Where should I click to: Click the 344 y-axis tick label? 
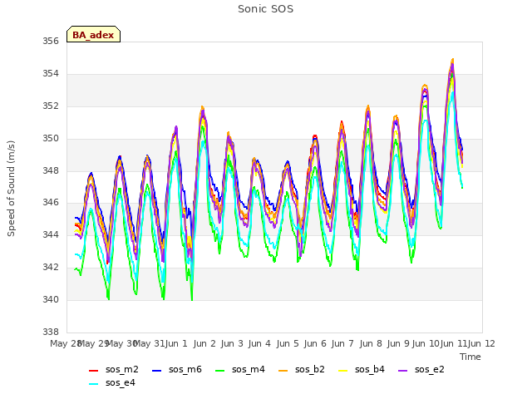51,235
